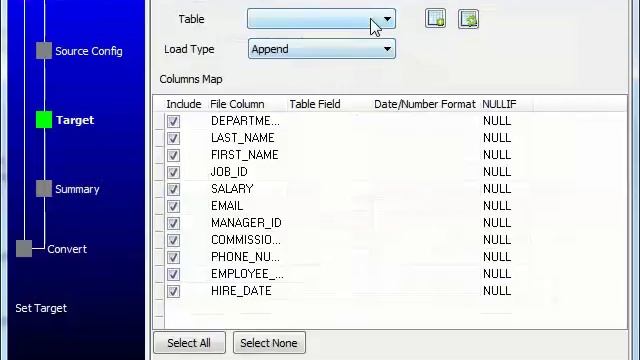
Task: Uncheck Include for EMPLOYEE_... column
Action: pos(173,274)
